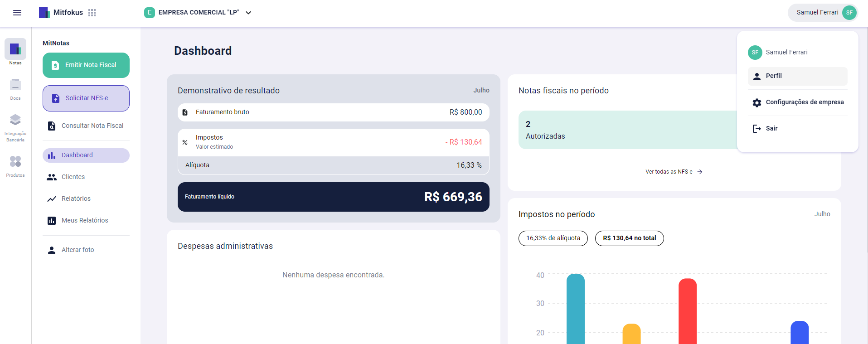Click the blue bar in tax chart

tap(800, 333)
